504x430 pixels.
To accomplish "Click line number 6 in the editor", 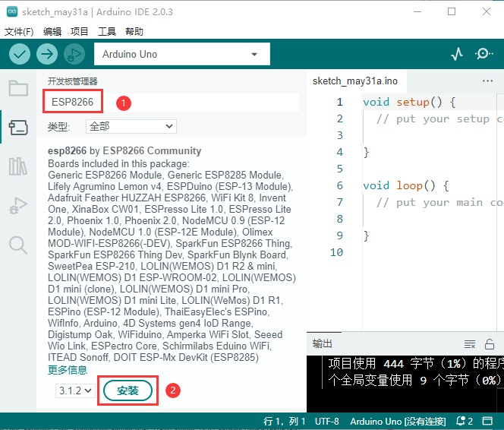I will click(340, 185).
